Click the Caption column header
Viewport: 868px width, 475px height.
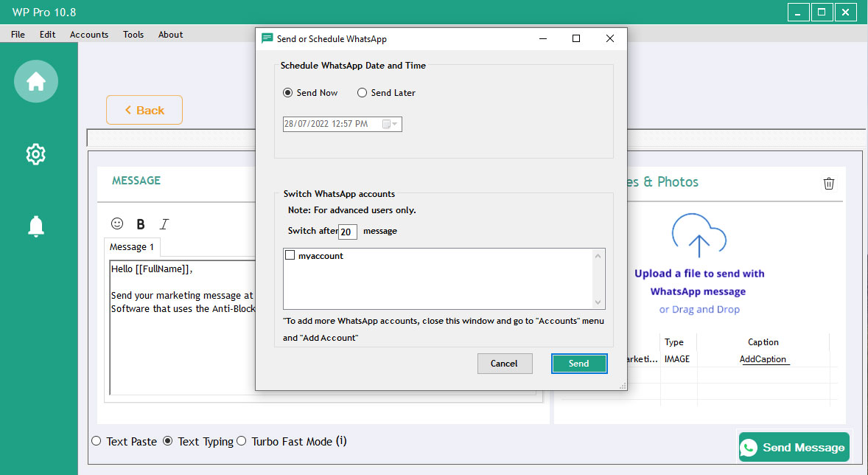(x=763, y=342)
